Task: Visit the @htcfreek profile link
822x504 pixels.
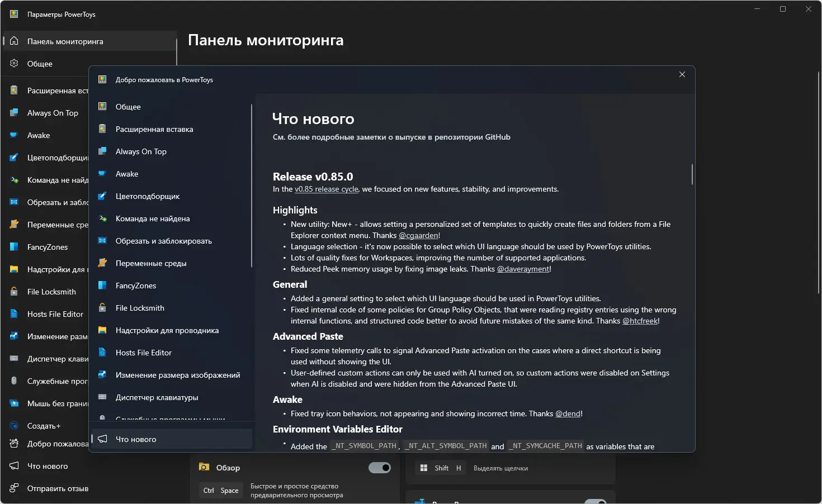Action: (x=640, y=321)
